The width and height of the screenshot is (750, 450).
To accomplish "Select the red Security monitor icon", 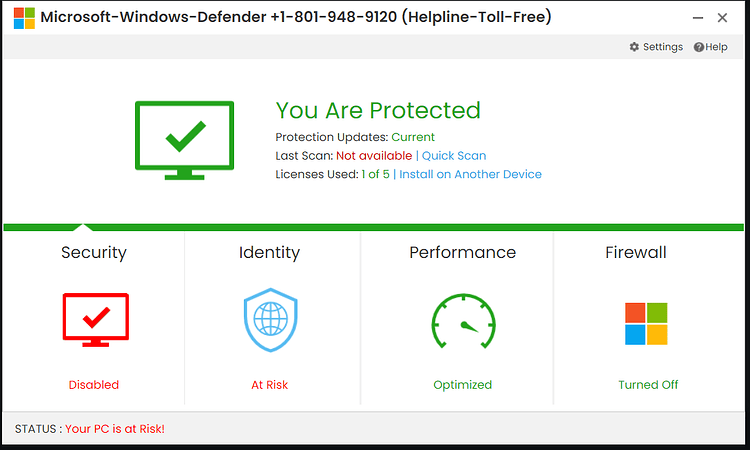I will point(96,320).
